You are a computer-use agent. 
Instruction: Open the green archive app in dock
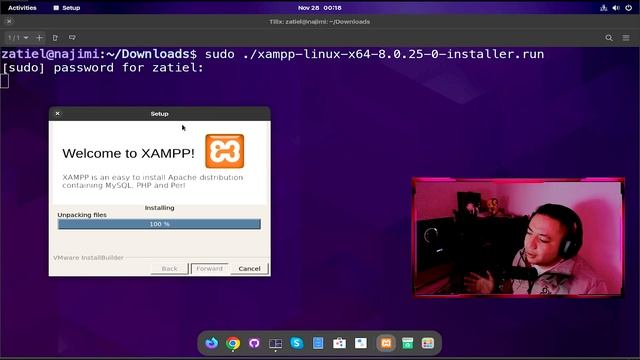(x=407, y=343)
